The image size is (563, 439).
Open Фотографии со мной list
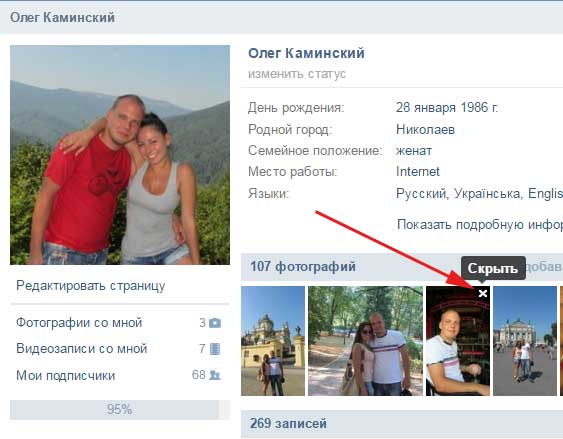[x=79, y=323]
